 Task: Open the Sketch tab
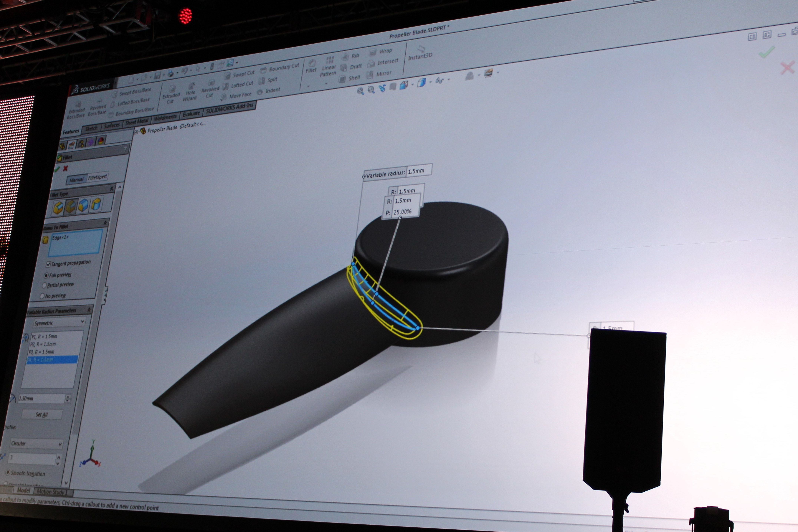pyautogui.click(x=91, y=128)
